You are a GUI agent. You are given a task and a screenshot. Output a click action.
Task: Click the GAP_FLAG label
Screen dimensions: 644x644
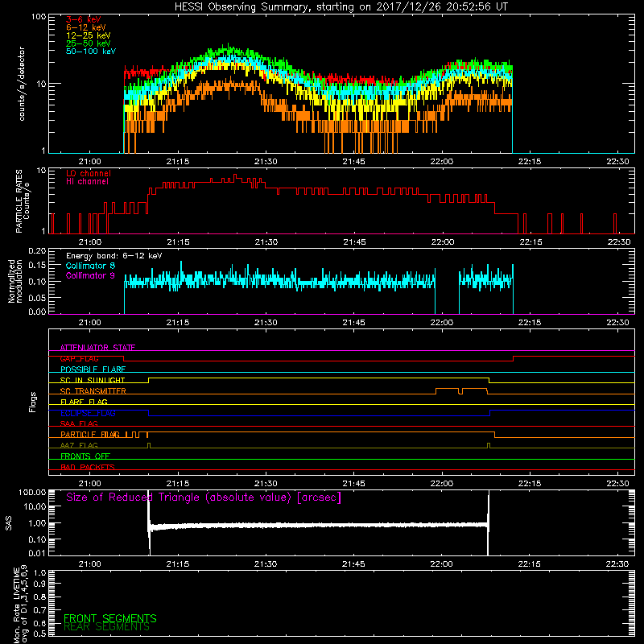click(x=79, y=358)
